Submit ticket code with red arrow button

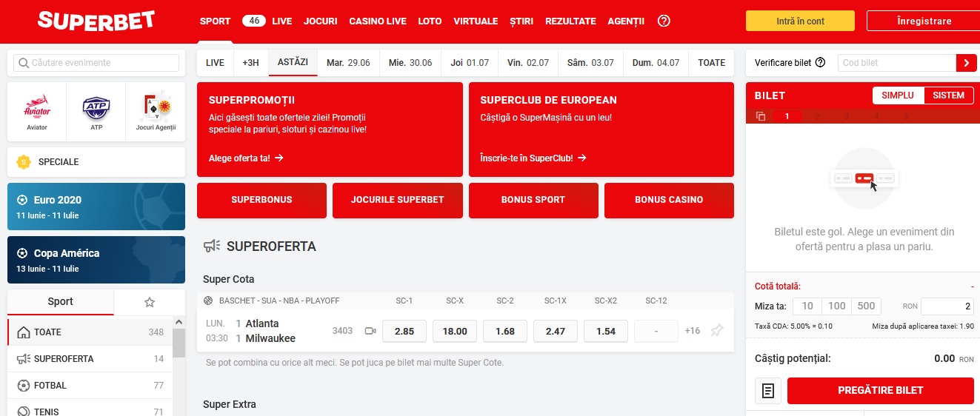click(967, 63)
